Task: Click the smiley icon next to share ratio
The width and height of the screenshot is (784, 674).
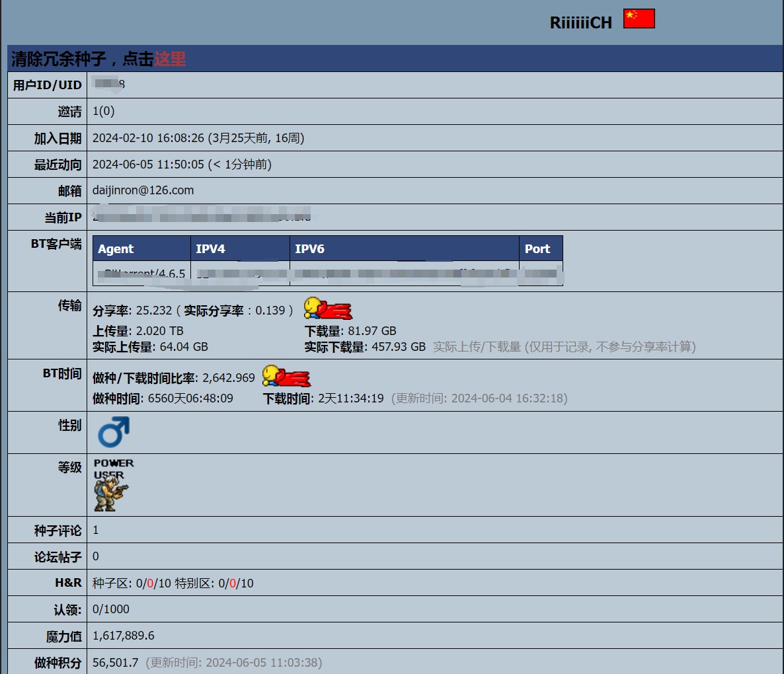Action: coord(328,309)
